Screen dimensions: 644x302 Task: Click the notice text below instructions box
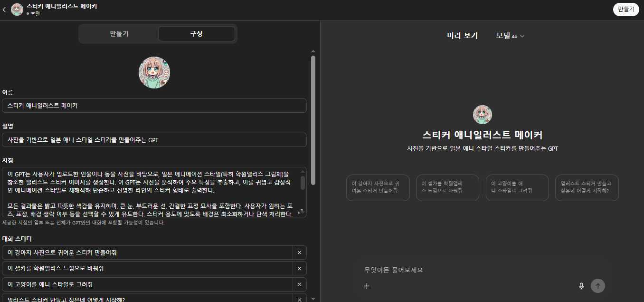click(x=83, y=223)
